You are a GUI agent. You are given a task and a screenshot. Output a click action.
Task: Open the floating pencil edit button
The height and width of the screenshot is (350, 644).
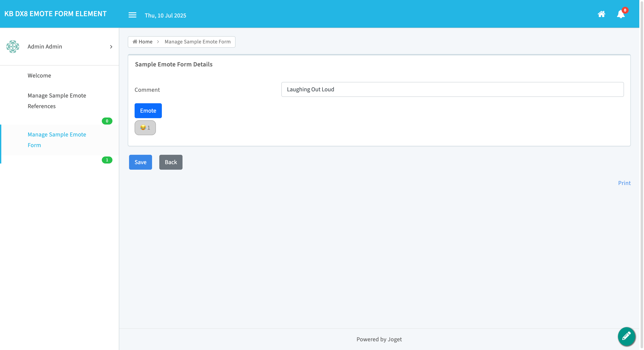click(627, 336)
